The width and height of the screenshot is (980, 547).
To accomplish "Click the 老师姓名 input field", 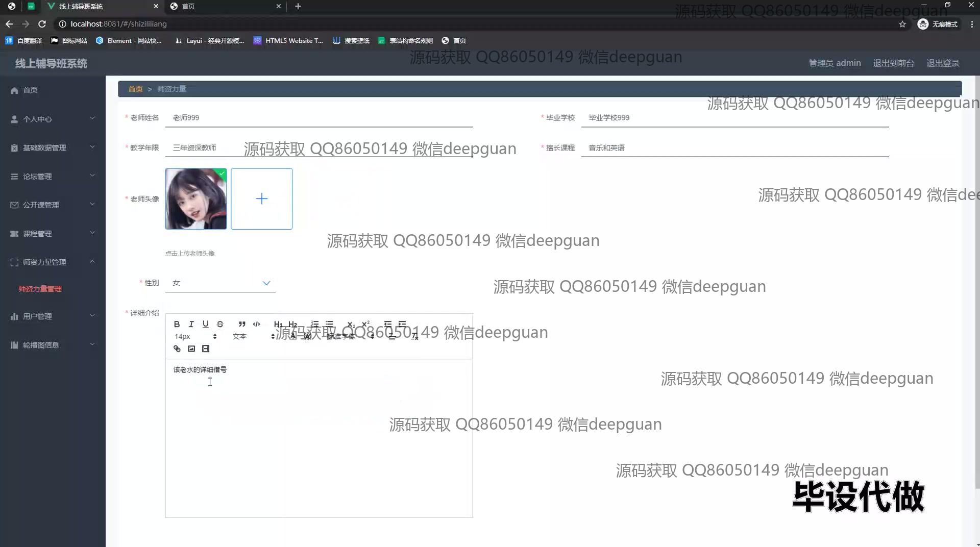I will click(x=319, y=118).
